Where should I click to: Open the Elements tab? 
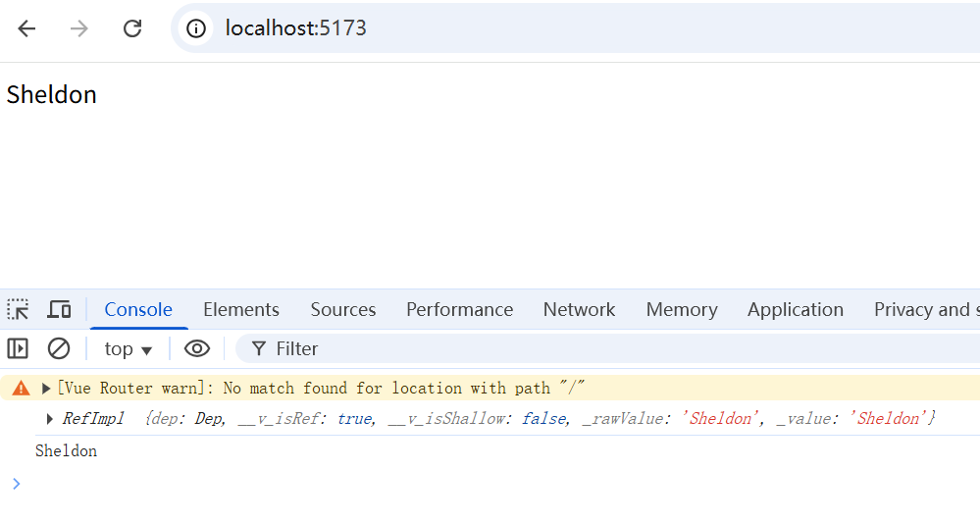241,309
